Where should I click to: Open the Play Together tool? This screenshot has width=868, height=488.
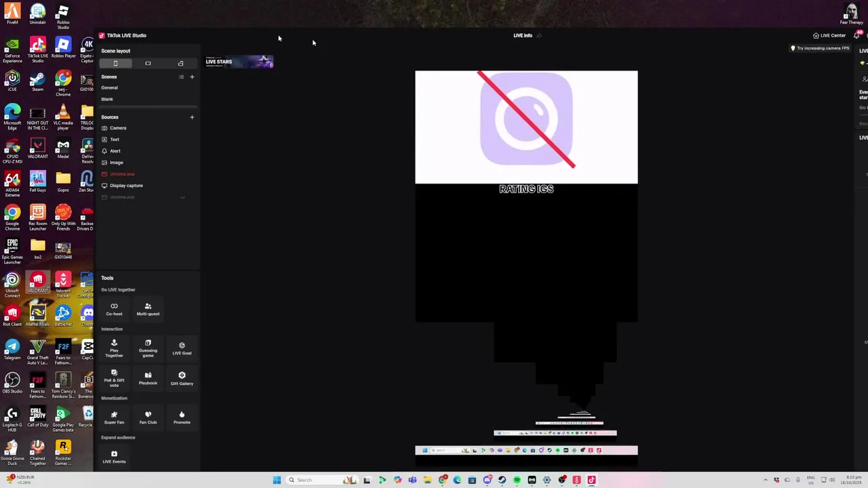pos(114,348)
